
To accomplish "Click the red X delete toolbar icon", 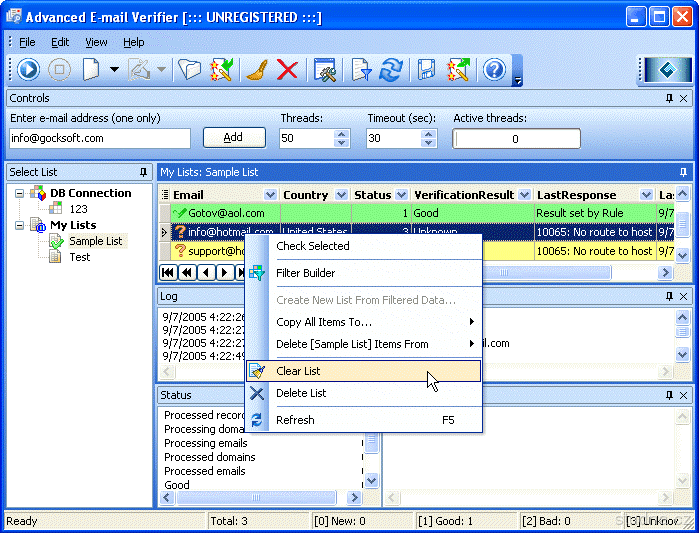I will pyautogui.click(x=287, y=69).
